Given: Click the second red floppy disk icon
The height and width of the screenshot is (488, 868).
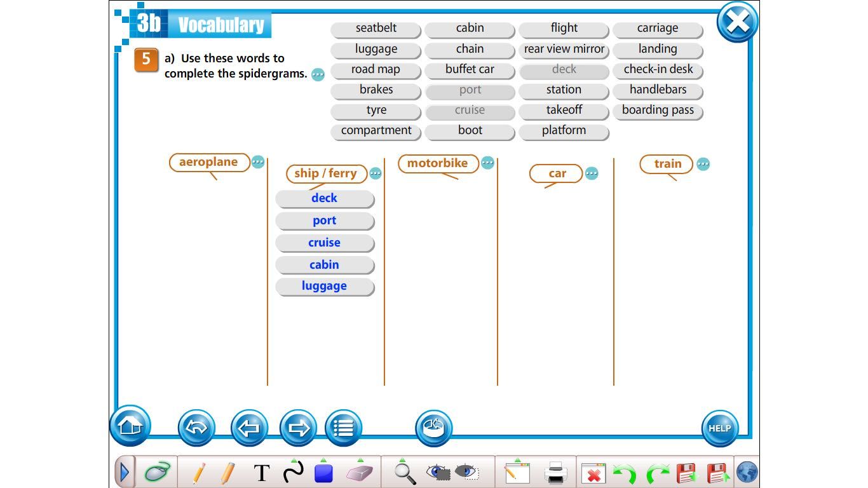Looking at the screenshot, I should click(718, 473).
